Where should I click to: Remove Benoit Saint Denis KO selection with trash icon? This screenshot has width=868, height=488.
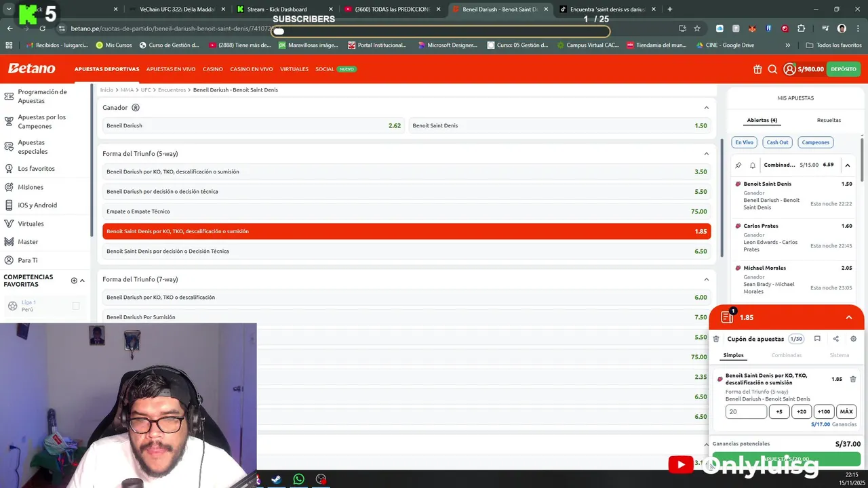point(853,379)
